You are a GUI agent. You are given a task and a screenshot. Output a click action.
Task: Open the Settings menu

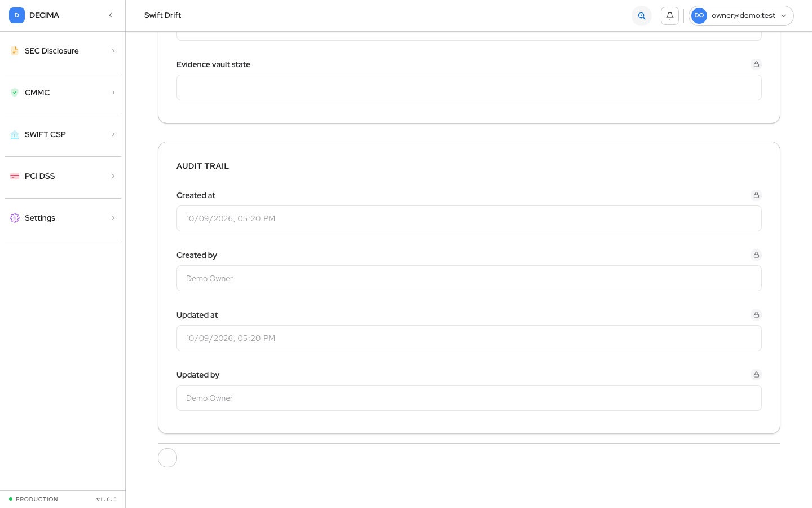tap(63, 218)
